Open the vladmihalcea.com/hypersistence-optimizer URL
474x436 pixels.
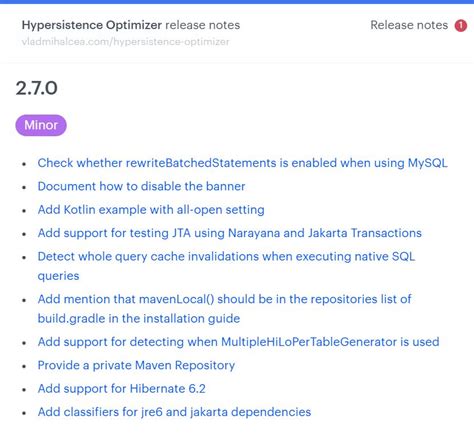[125, 42]
